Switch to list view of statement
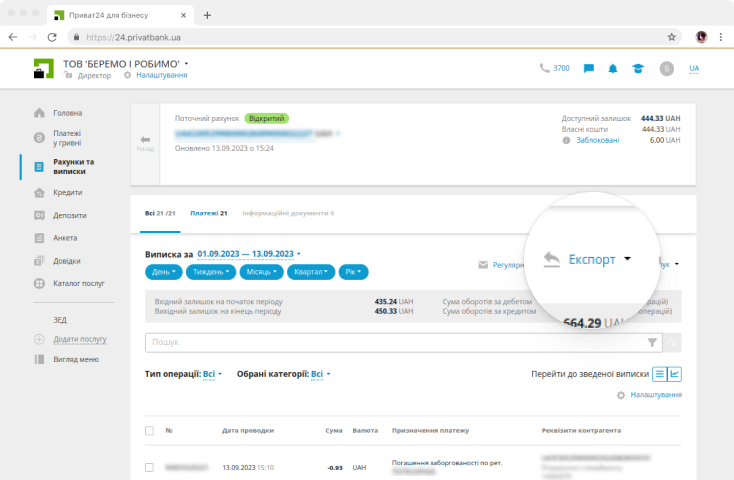The height and width of the screenshot is (480, 734). (x=659, y=374)
